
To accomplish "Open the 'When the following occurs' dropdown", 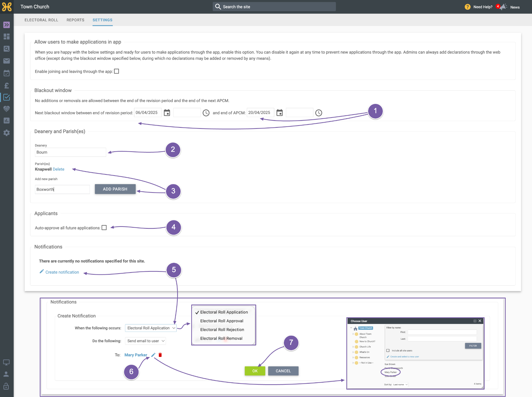I will point(151,328).
